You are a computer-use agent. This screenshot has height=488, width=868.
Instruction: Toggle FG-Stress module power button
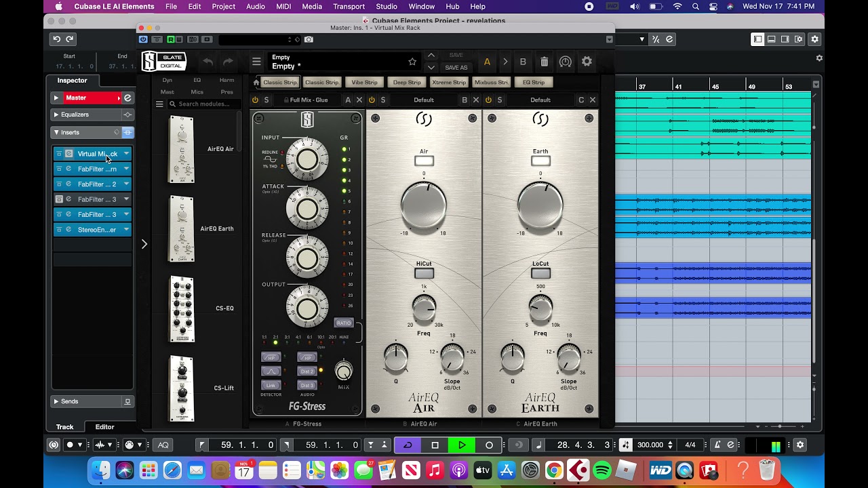[x=255, y=100]
